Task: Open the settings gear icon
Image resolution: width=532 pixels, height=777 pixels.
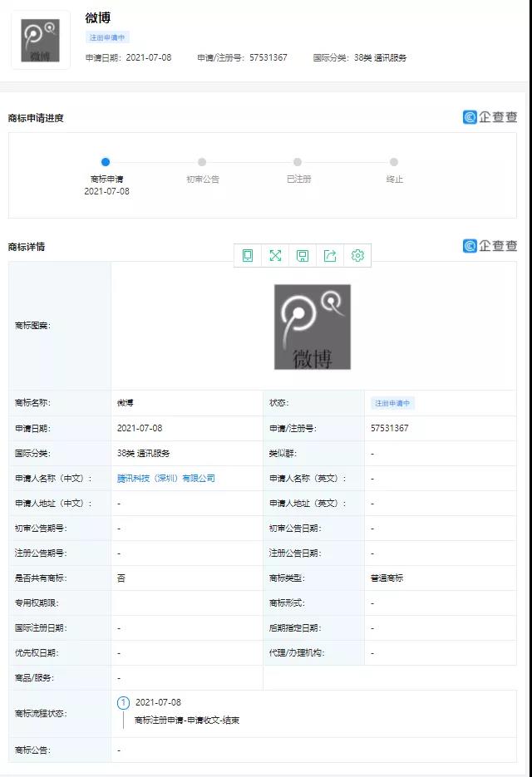Action: tap(357, 256)
